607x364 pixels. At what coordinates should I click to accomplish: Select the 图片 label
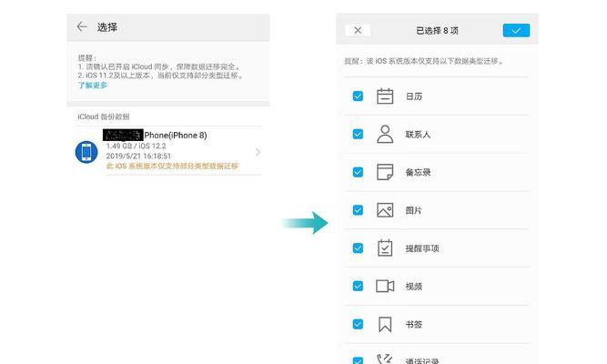414,210
